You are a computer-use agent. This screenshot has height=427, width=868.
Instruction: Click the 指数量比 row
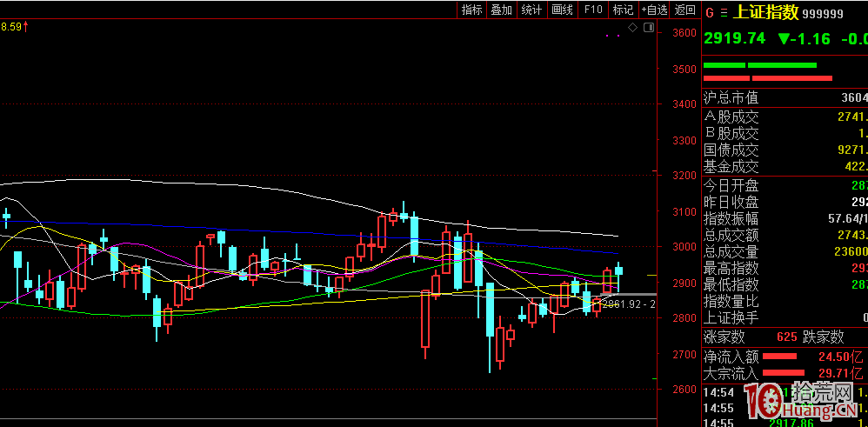[x=785, y=301]
